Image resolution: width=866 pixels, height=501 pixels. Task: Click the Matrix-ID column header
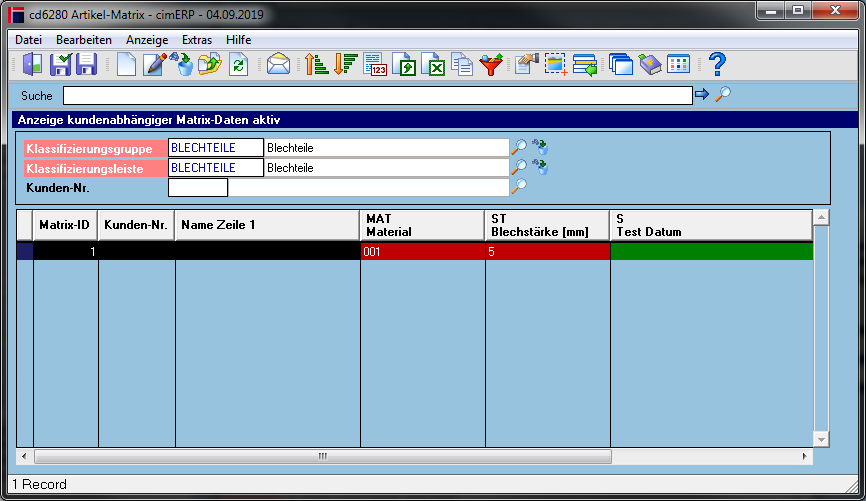pyautogui.click(x=65, y=225)
